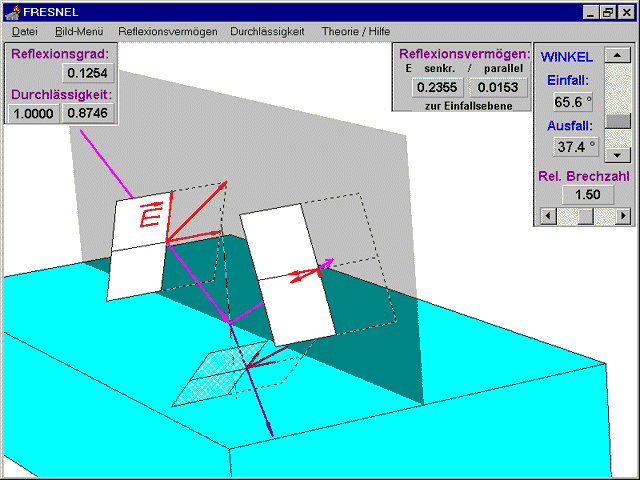Screen dimensions: 640x480
Task: Close the FRESNEL window
Action: pos(627,13)
